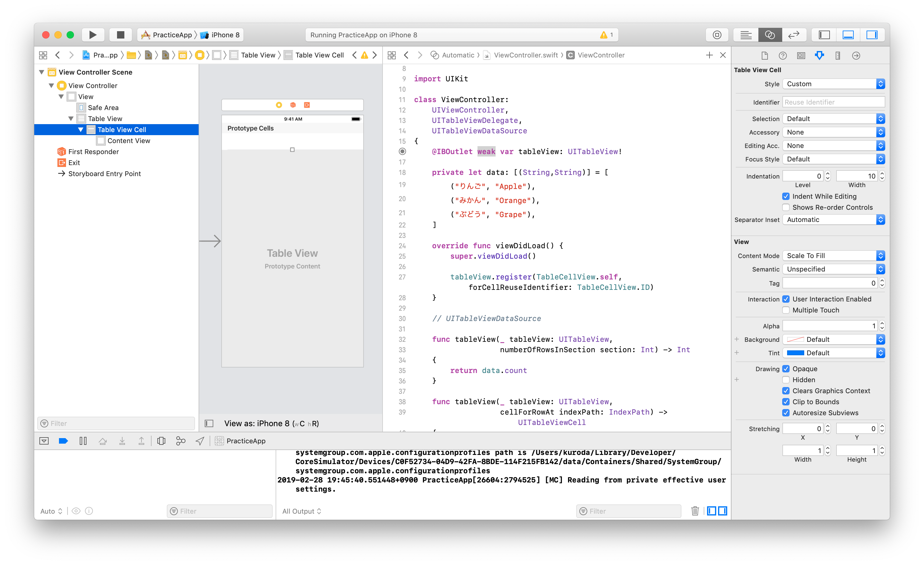924x565 pixels.
Task: Click the Reuse Identifier text field
Action: [x=833, y=102]
